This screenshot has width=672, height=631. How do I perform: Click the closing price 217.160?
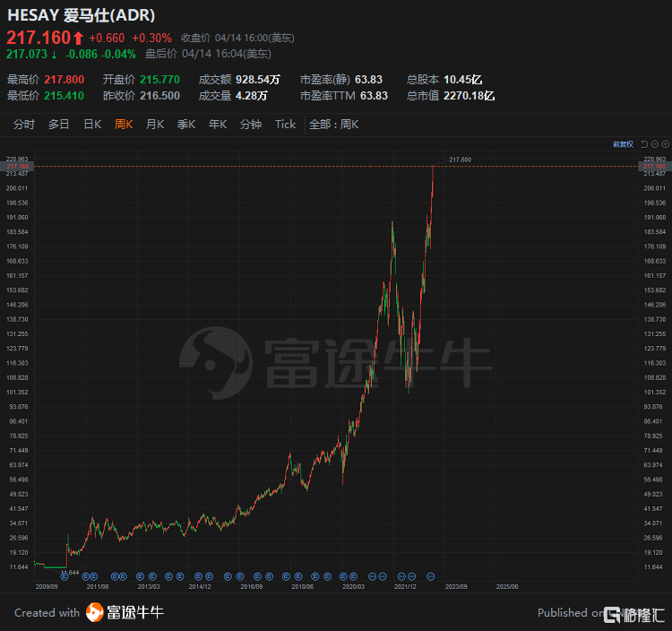[39, 38]
